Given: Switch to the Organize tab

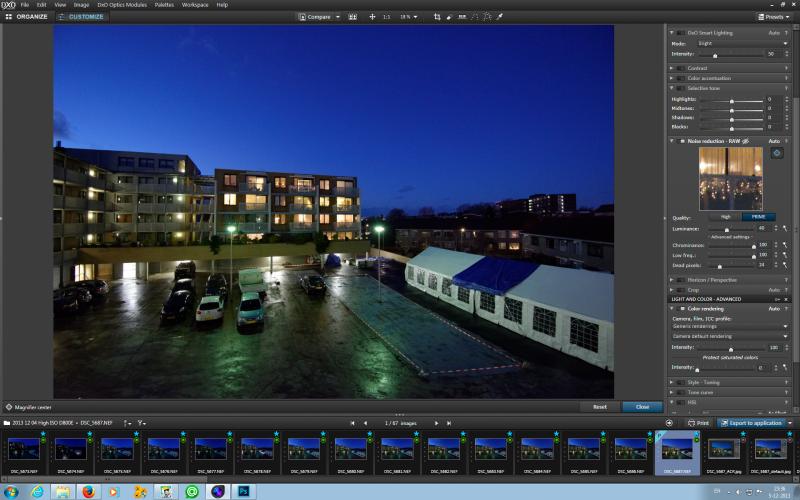Looking at the screenshot, I should (27, 17).
